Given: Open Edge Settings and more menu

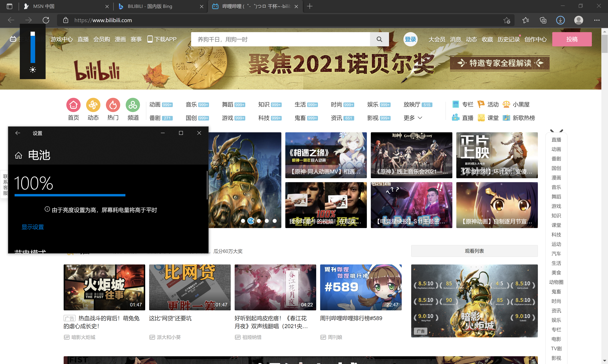Looking at the screenshot, I should click(x=597, y=20).
